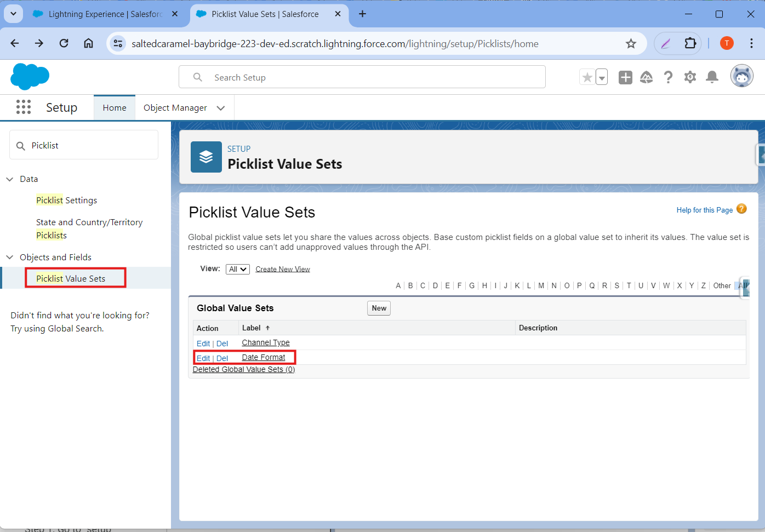This screenshot has width=765, height=532.
Task: Open Help for this Page link
Action: click(705, 210)
